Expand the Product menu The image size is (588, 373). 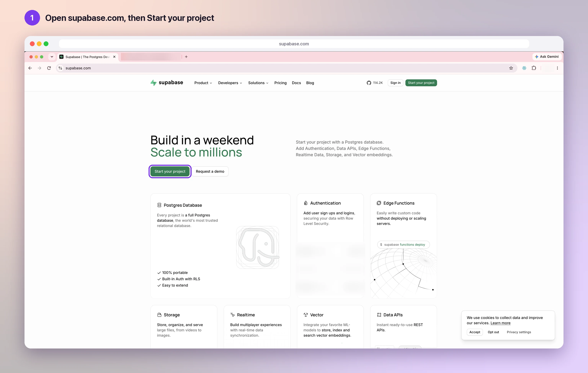(203, 83)
